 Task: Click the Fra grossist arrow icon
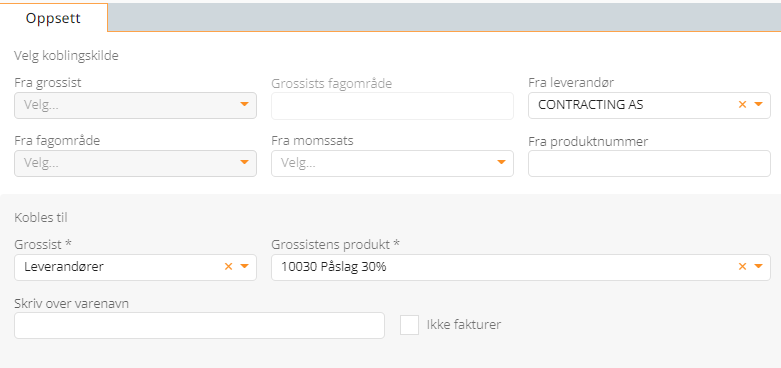(x=245, y=105)
